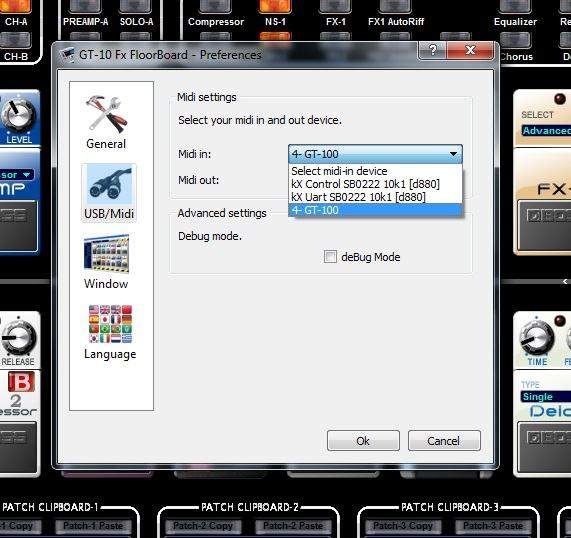Select the USB/Midi preferences page

click(x=109, y=192)
